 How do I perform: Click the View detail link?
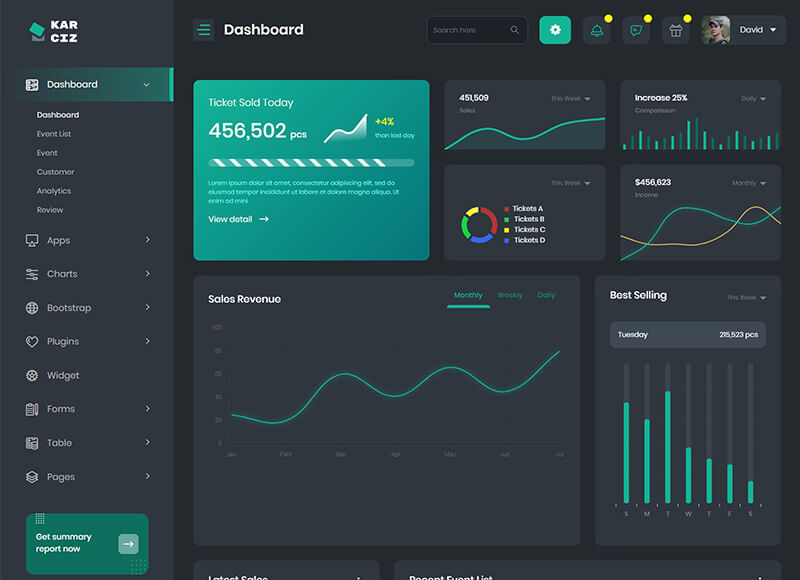coord(238,219)
